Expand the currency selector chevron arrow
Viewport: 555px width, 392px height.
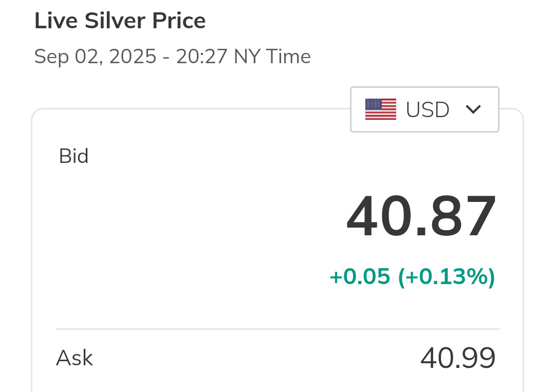point(473,109)
